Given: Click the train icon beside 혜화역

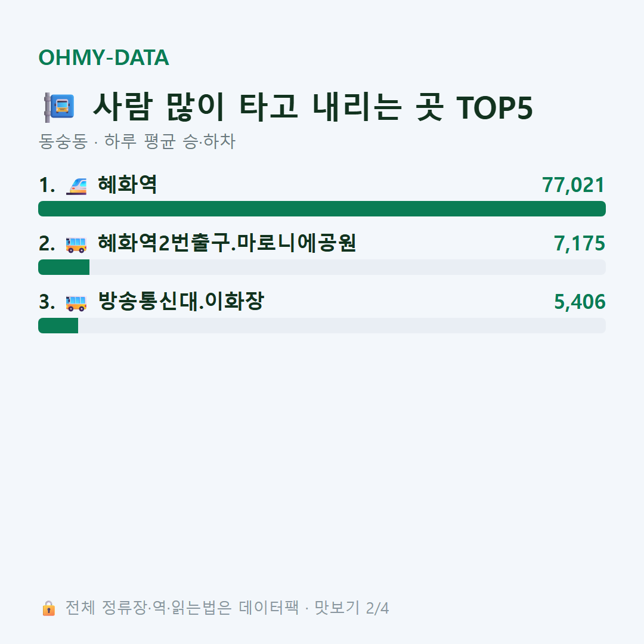Looking at the screenshot, I should (x=76, y=185).
